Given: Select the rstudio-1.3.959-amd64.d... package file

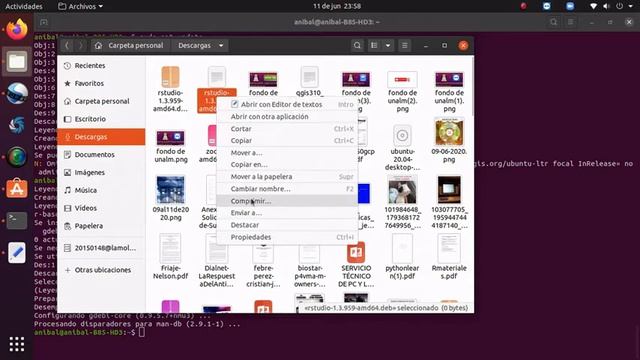Looking at the screenshot, I should [171, 89].
